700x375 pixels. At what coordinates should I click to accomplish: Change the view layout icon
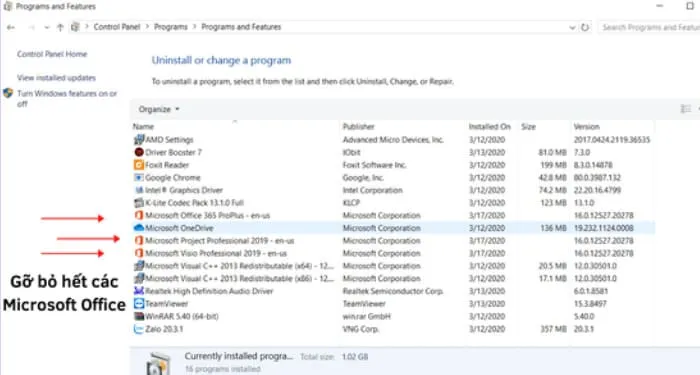coord(685,109)
